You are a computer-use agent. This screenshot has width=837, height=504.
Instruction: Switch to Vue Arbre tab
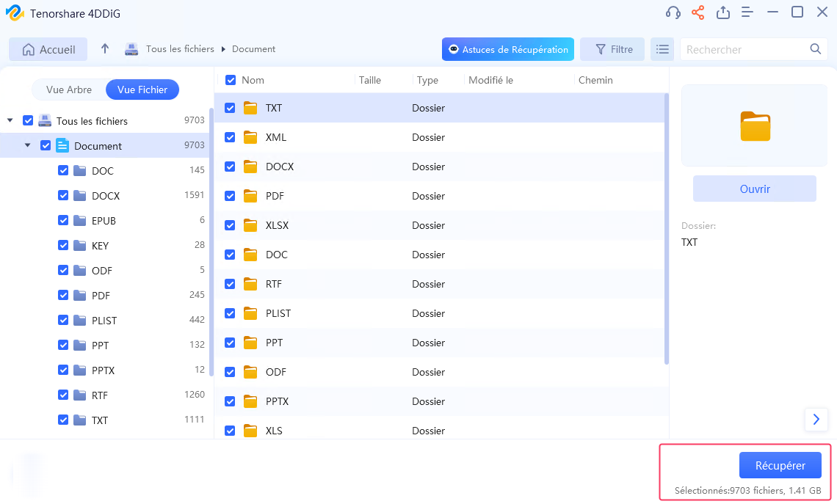70,89
